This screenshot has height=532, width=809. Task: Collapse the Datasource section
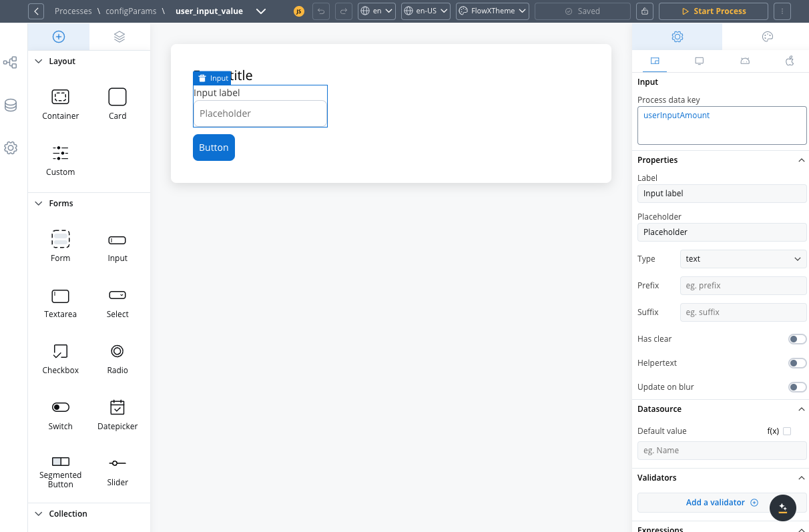pos(801,409)
